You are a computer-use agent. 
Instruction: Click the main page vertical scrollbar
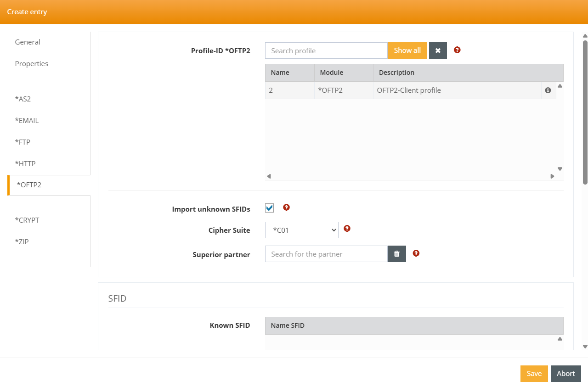(585, 112)
